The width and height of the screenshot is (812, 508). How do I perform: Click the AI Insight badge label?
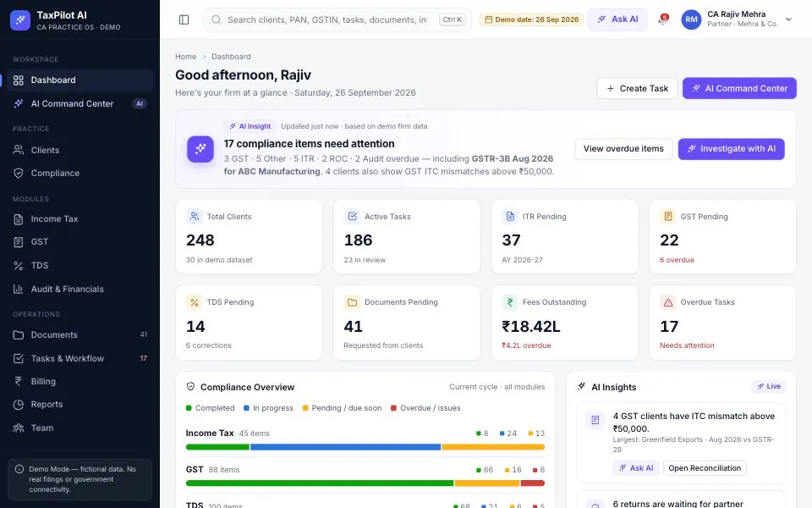pos(250,126)
